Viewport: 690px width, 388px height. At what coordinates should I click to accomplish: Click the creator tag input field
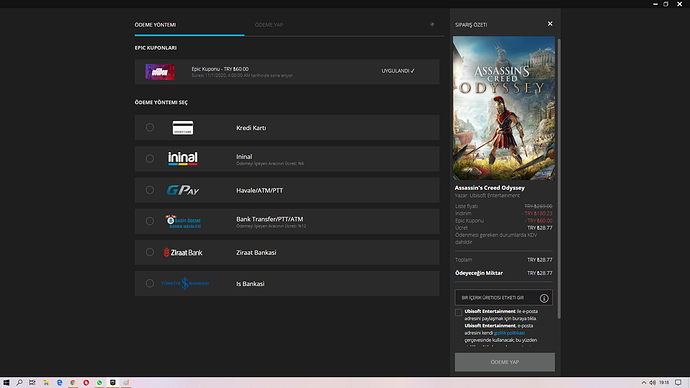[496, 298]
